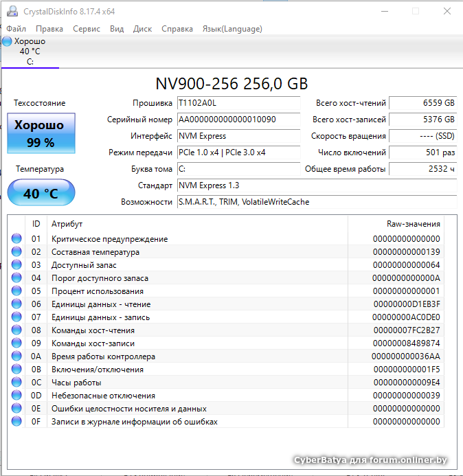Click the Raw-значения column header

click(x=412, y=224)
